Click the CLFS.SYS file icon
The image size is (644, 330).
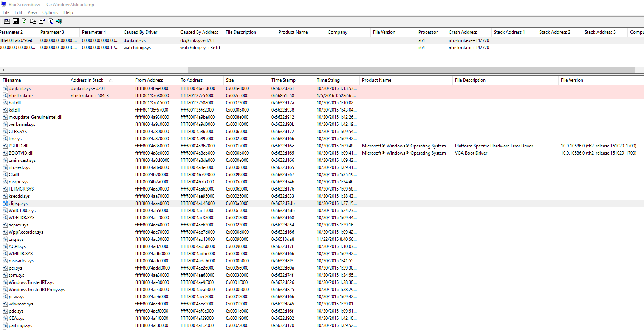pos(5,132)
